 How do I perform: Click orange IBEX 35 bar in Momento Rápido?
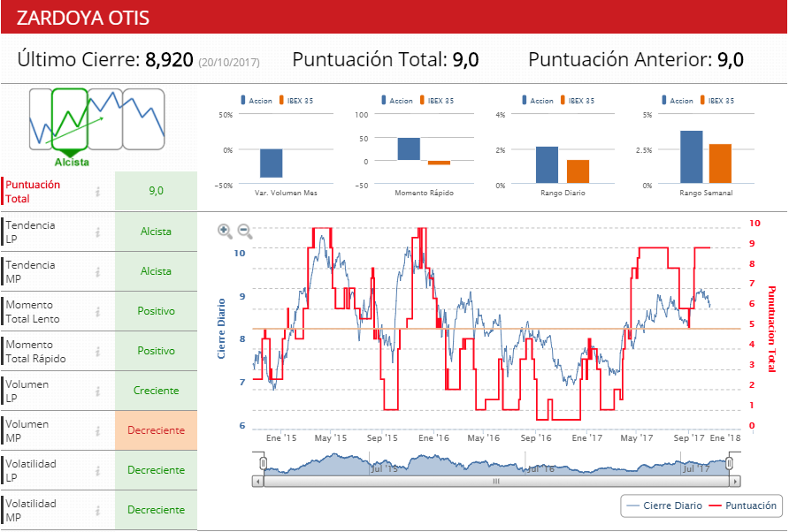point(439,163)
